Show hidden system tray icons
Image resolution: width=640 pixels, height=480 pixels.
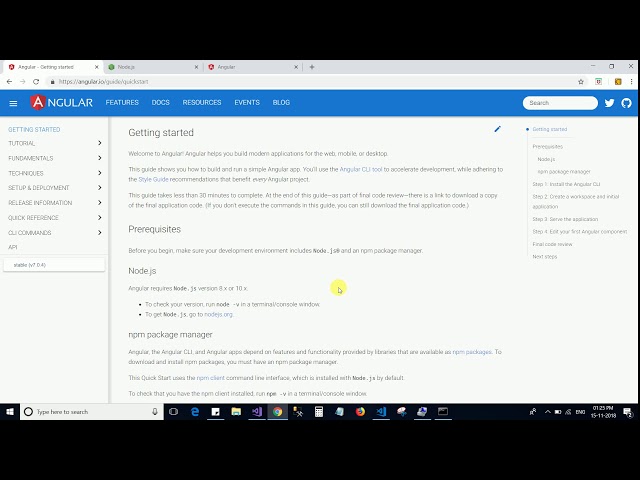click(x=547, y=412)
